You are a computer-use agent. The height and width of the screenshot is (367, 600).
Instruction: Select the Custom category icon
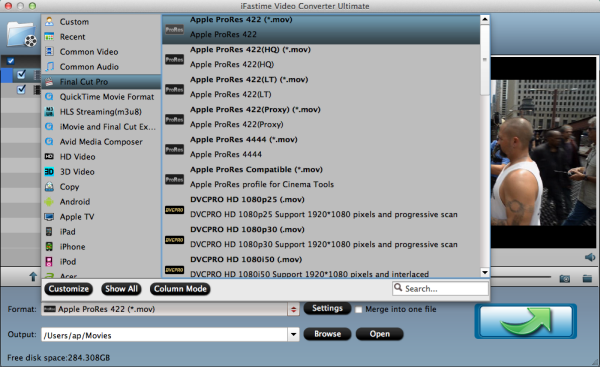(x=49, y=21)
